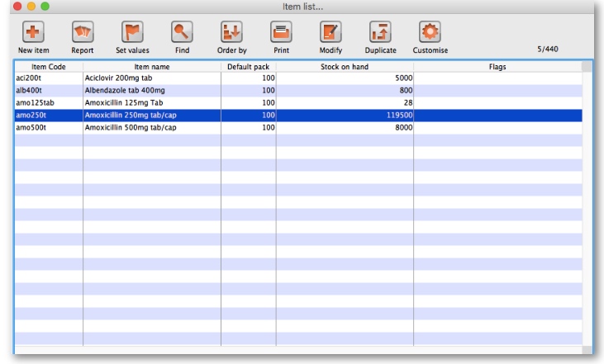Select the Amoxicillin 500mg tab/cap row
This screenshot has height=364, width=604.
tap(151, 127)
